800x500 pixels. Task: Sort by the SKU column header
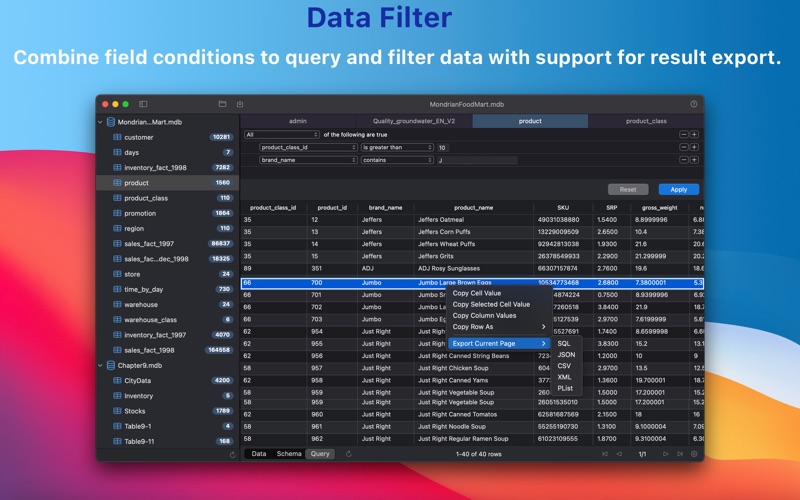pyautogui.click(x=563, y=208)
